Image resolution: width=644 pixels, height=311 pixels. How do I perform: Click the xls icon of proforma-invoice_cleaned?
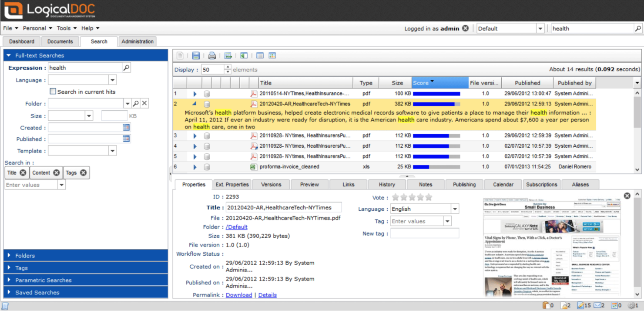[253, 167]
